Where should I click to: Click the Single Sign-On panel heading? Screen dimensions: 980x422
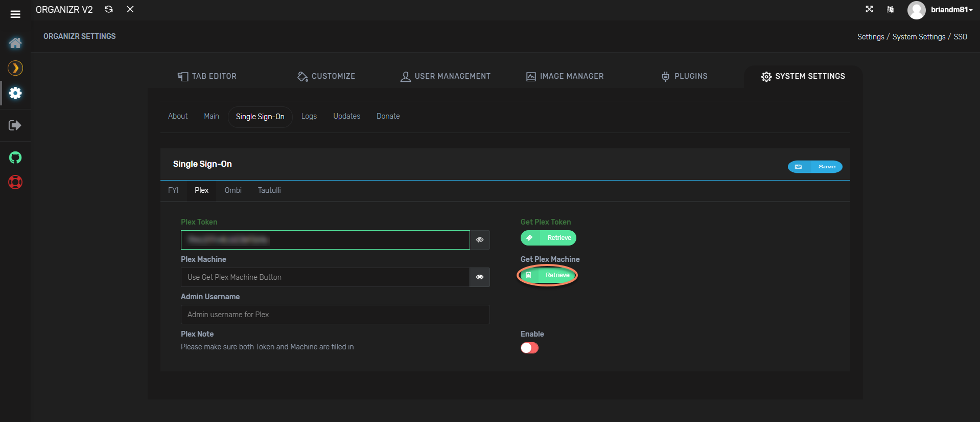(x=202, y=164)
